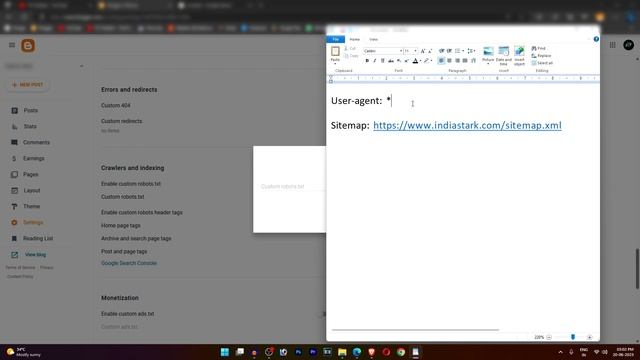Open the Google Search Console link
The image size is (640, 360).
coord(129,263)
